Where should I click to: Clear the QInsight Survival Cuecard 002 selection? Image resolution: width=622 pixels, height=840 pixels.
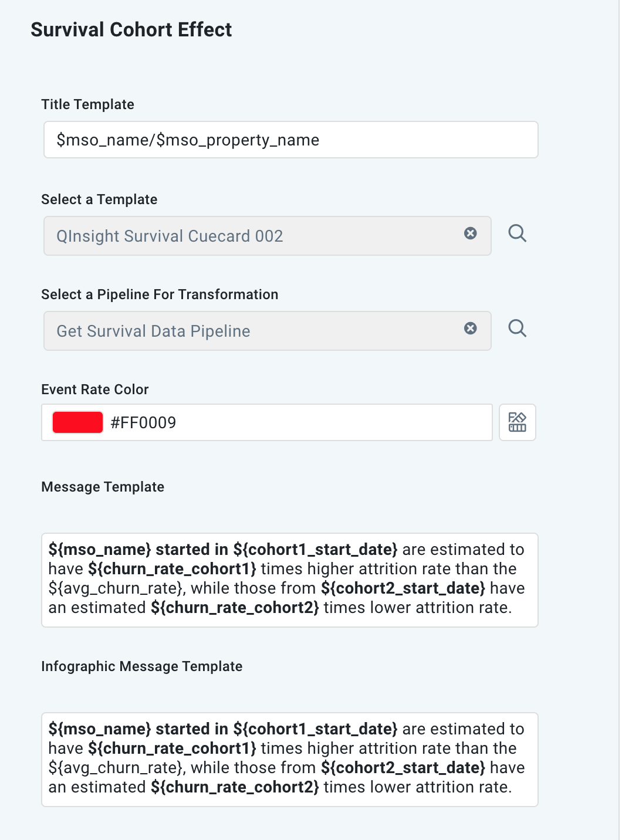pos(471,233)
